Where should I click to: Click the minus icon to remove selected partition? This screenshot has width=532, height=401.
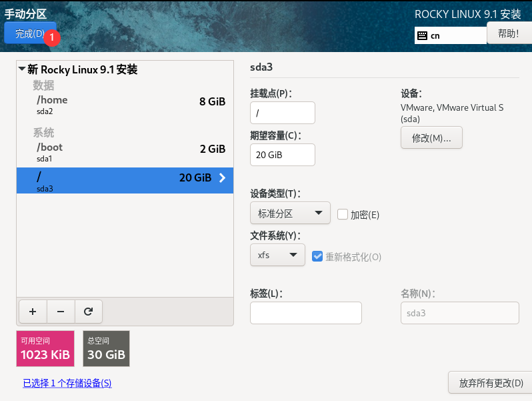click(x=61, y=311)
